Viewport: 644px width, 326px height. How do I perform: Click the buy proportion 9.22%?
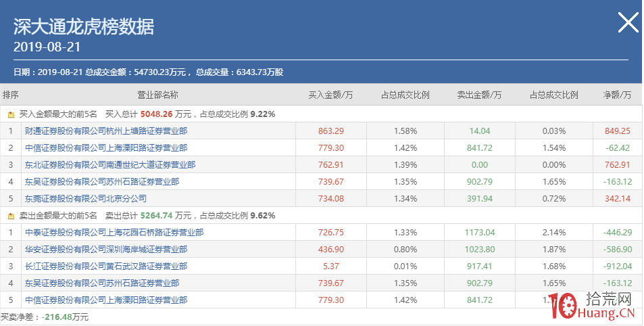click(x=263, y=114)
